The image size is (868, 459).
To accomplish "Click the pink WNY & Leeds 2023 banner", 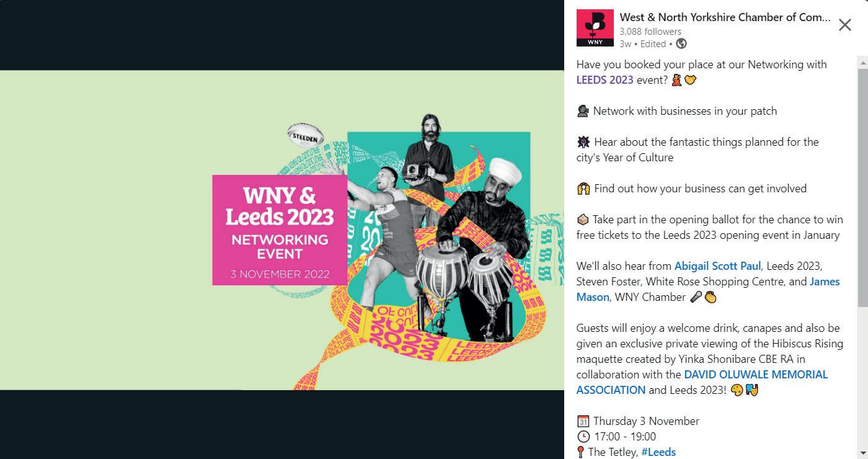I will 280,230.
